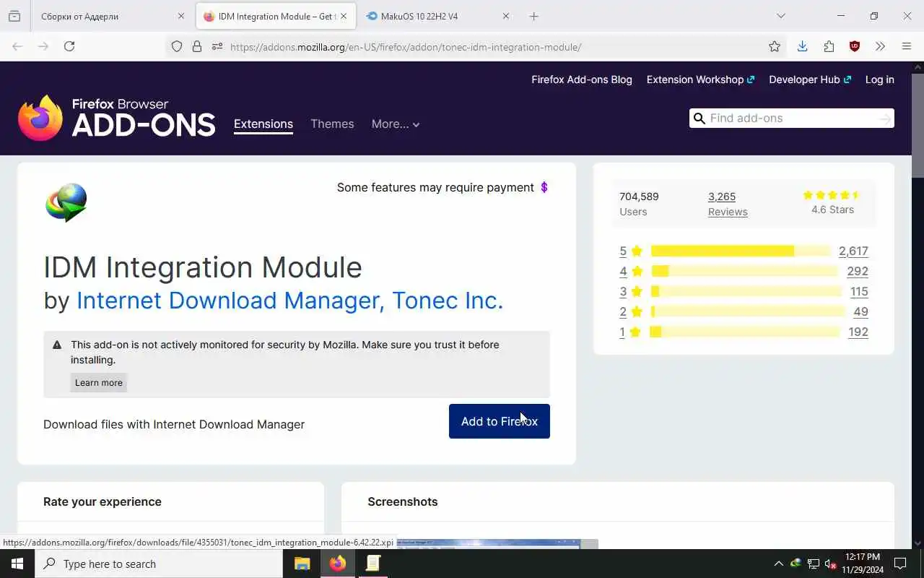Open Firefox application hamburger menu
The width and height of the screenshot is (924, 578).
pos(907,46)
